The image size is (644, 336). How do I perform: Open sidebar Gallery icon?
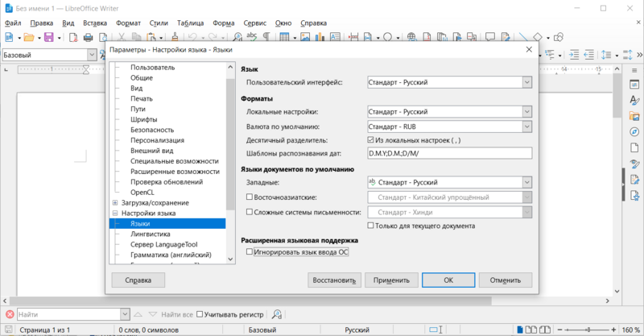coord(634,116)
